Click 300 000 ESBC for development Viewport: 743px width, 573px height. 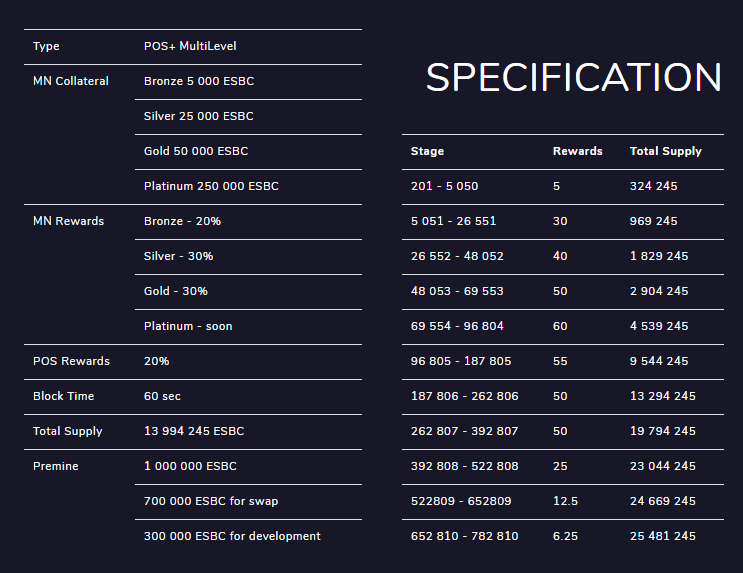coord(232,536)
